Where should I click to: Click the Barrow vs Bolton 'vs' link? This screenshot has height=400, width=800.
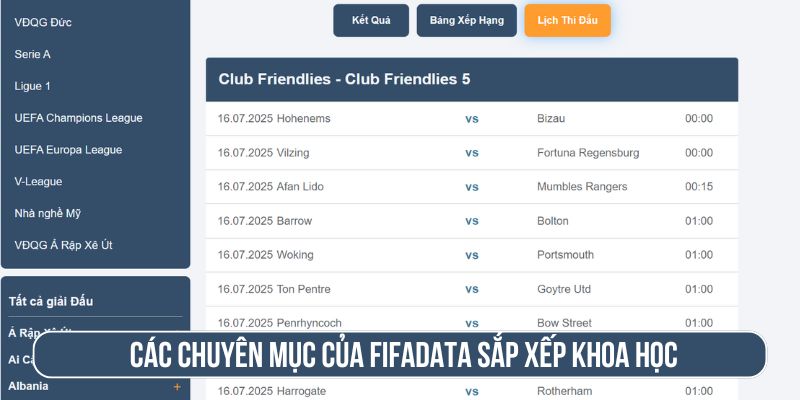pos(472,221)
